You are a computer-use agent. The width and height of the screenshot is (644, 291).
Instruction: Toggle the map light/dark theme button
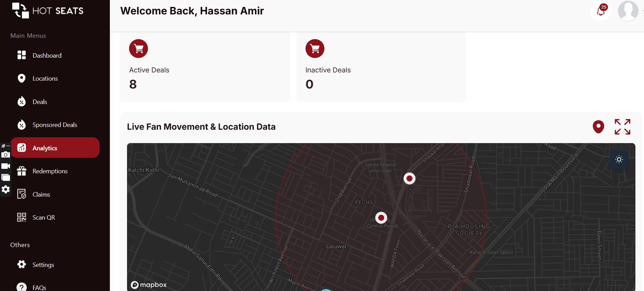point(619,160)
